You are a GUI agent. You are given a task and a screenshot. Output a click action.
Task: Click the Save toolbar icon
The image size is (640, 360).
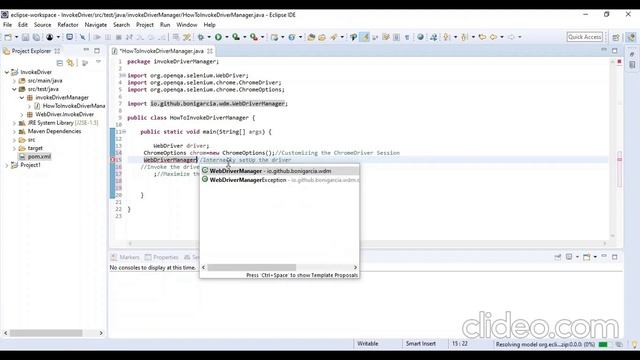[25, 37]
